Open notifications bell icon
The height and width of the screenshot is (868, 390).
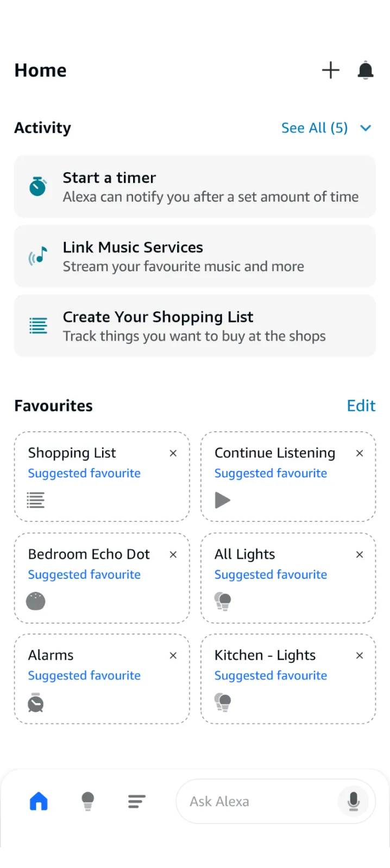[366, 71]
